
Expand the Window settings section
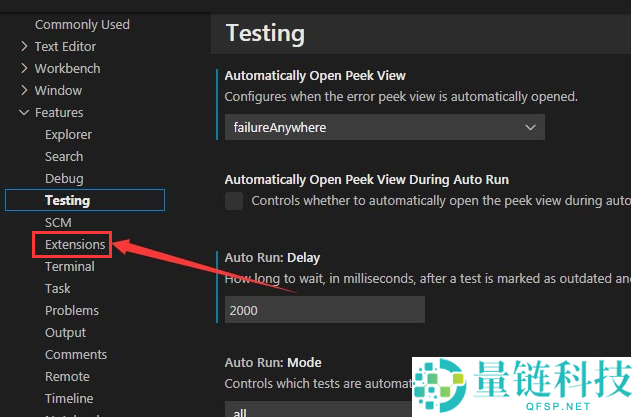click(x=58, y=90)
